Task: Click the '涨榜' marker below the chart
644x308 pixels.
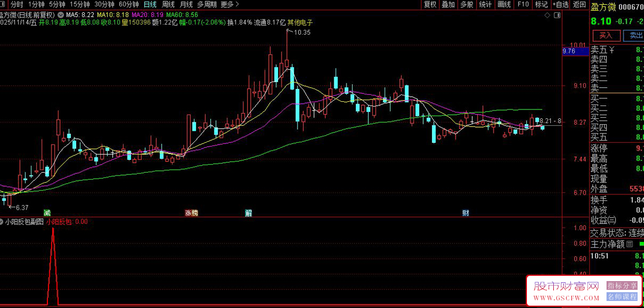Action: coord(191,213)
